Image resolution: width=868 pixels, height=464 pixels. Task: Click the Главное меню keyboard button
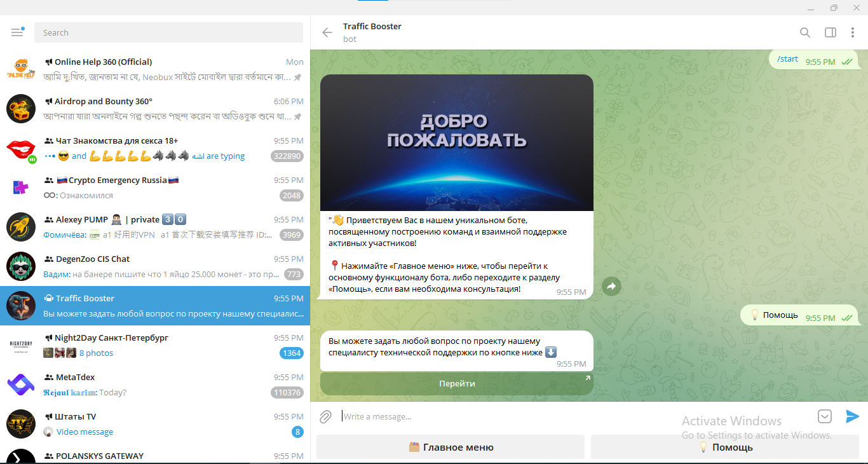click(451, 447)
